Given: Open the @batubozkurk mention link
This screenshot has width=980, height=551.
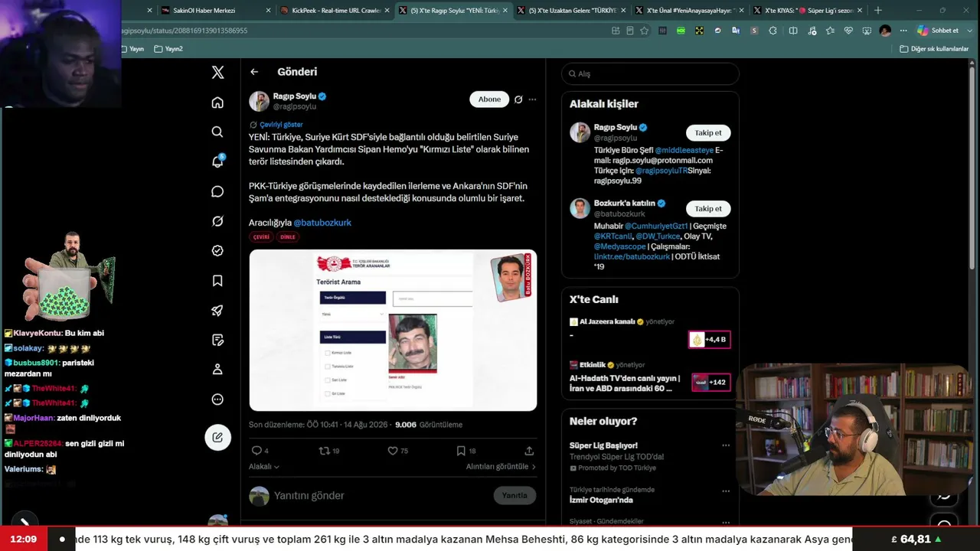Looking at the screenshot, I should (x=322, y=223).
